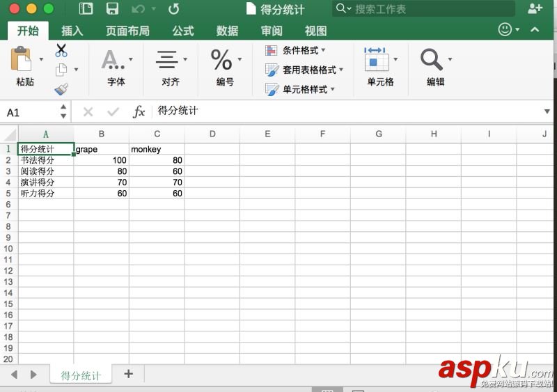Switch to the 页面布局 tab
This screenshot has width=557, height=392.
click(x=127, y=31)
